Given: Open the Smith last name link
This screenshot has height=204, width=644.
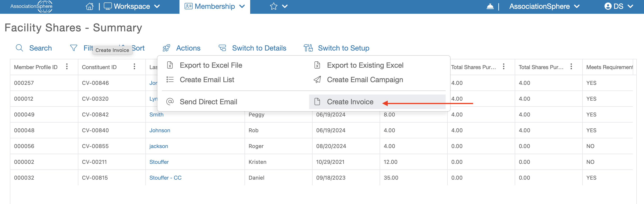Looking at the screenshot, I should [156, 115].
